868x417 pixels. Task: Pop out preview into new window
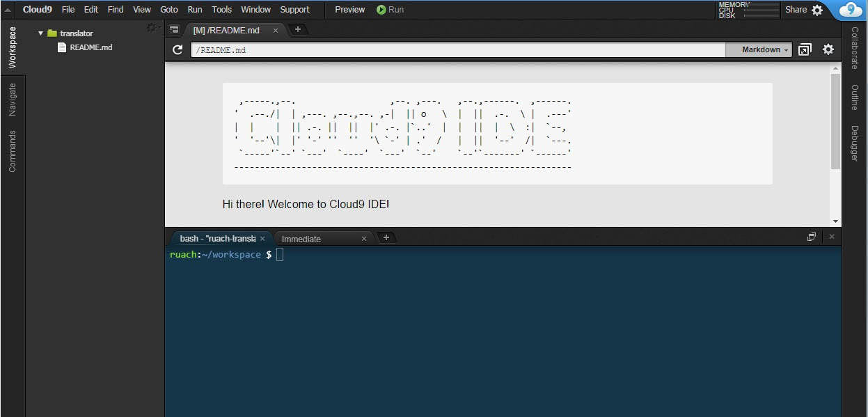click(x=805, y=49)
